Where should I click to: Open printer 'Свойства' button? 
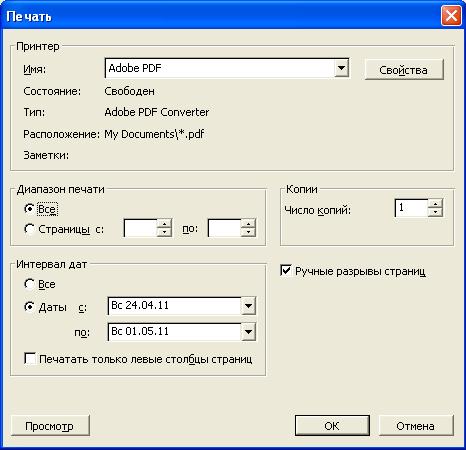(404, 70)
